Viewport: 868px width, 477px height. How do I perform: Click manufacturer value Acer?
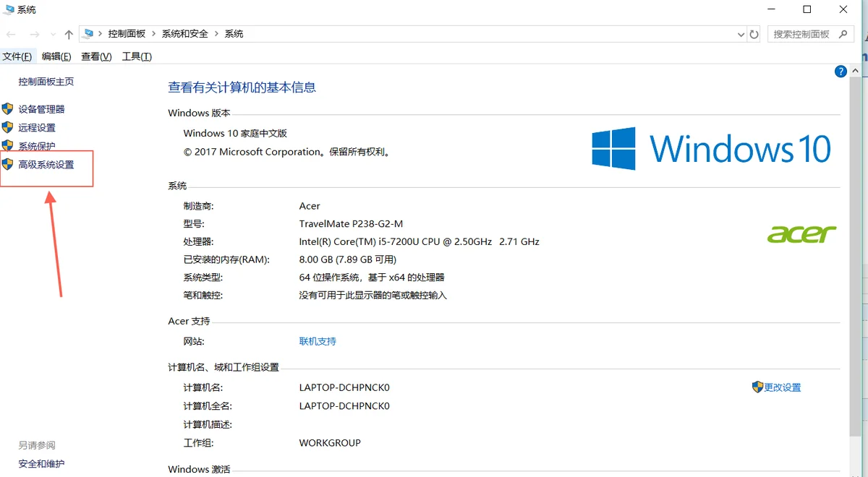[310, 206]
